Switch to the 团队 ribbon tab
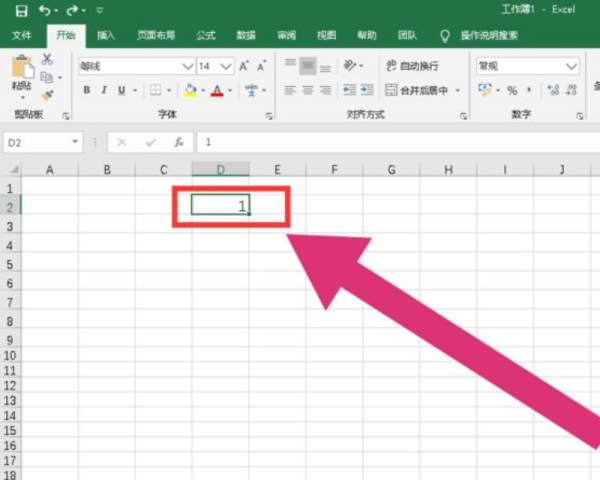The image size is (600, 480). 407,36
